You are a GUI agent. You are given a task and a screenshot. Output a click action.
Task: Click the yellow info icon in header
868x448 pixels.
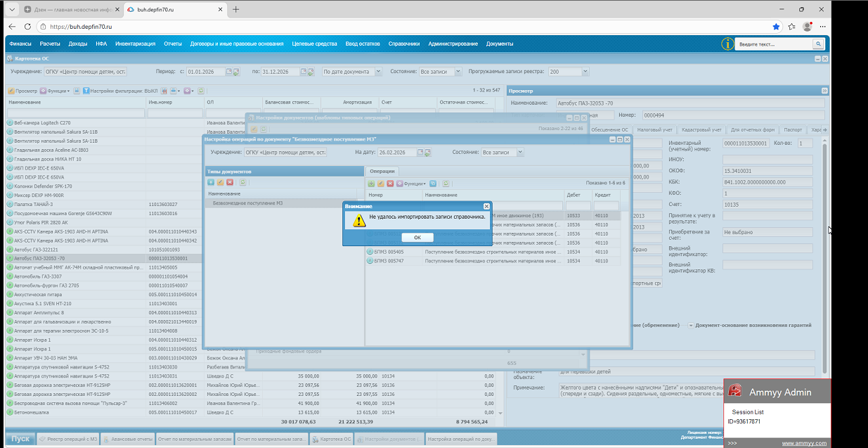click(x=727, y=44)
